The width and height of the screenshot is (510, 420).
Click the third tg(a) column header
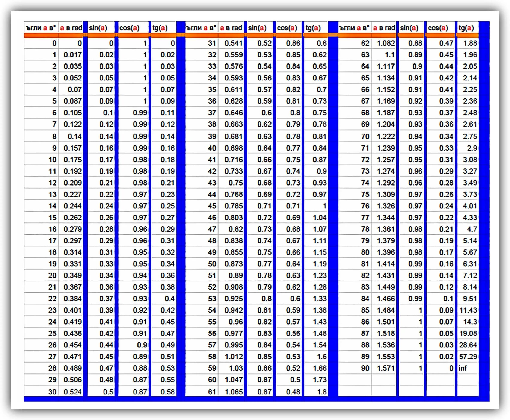point(466,28)
